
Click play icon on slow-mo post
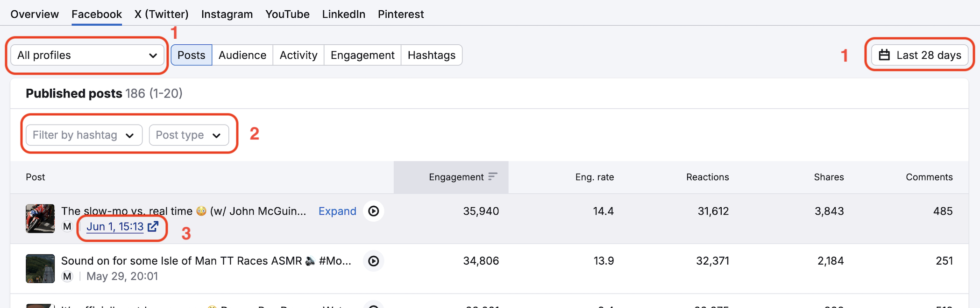point(373,211)
